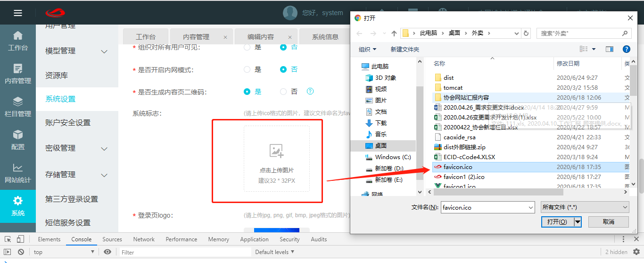Viewport: 644px width, 263px height.
Task: Open 网站统计 in the left sidebar
Action: 18,173
